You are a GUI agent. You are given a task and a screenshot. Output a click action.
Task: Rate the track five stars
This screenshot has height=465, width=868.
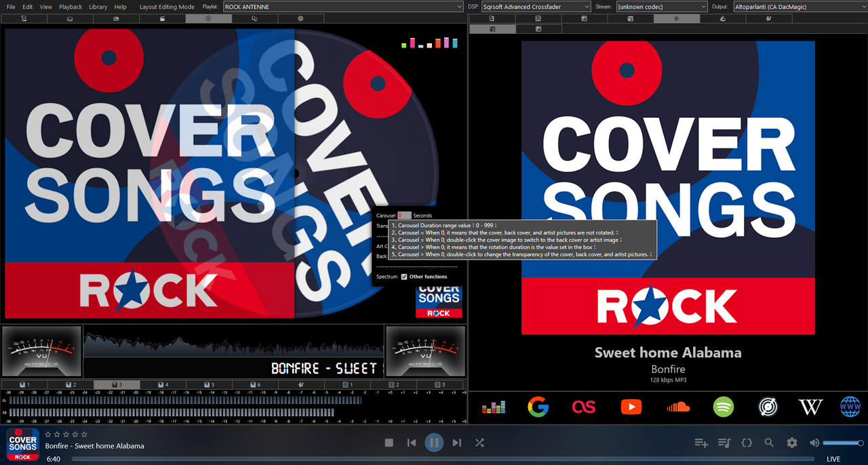pos(84,434)
